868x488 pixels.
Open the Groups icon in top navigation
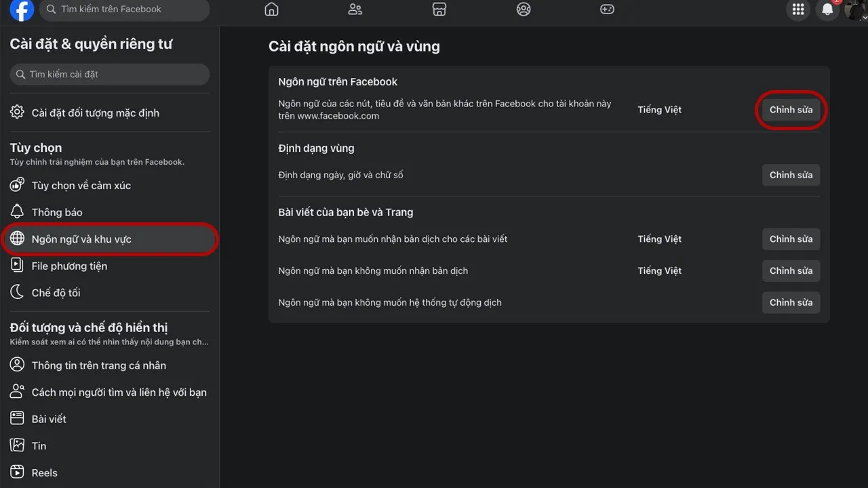[524, 9]
